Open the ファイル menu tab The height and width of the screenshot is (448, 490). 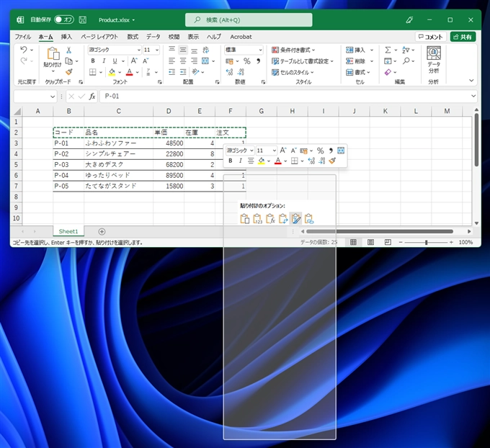23,37
